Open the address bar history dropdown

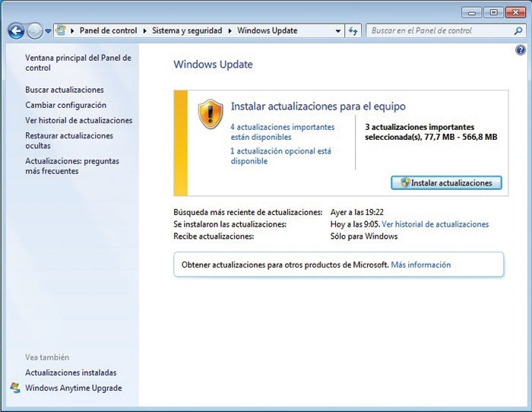(338, 31)
